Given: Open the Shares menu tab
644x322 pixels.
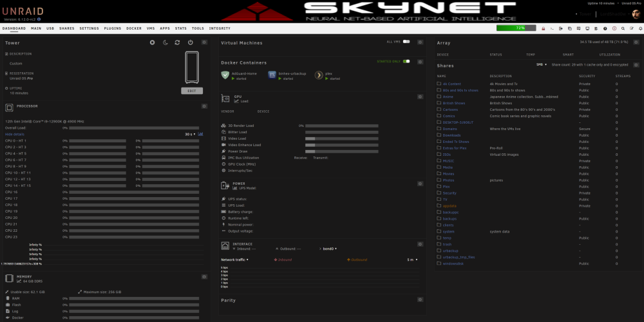Looking at the screenshot, I should pyautogui.click(x=66, y=29).
